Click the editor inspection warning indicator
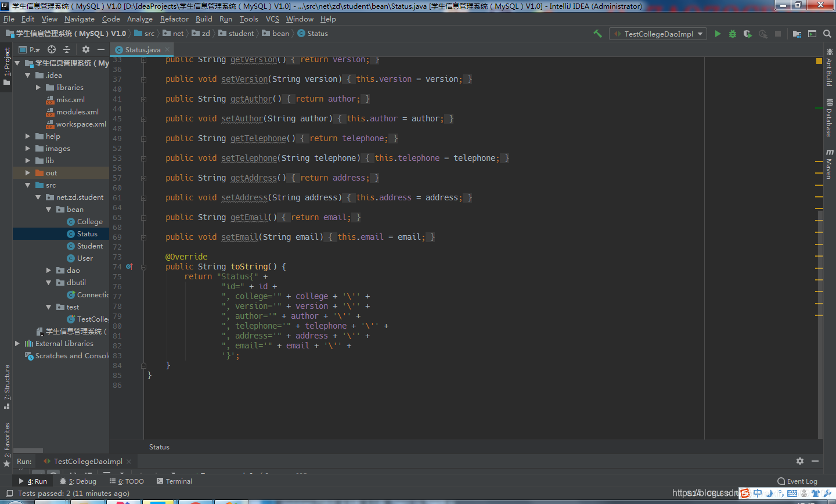Viewport: 836px width, 504px height. pyautogui.click(x=819, y=60)
